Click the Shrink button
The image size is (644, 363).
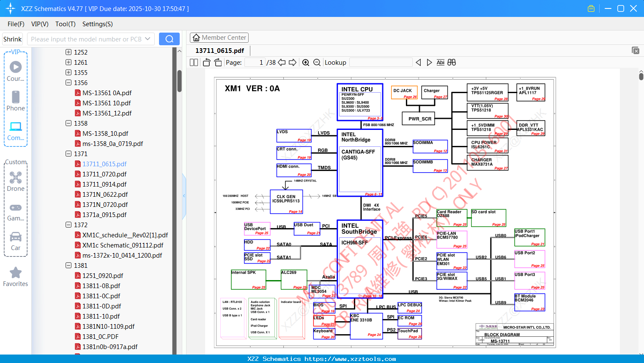(x=12, y=39)
